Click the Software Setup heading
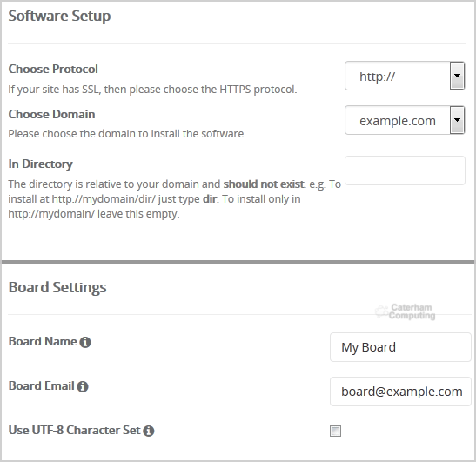Viewport: 476px width, 462px height. click(59, 16)
